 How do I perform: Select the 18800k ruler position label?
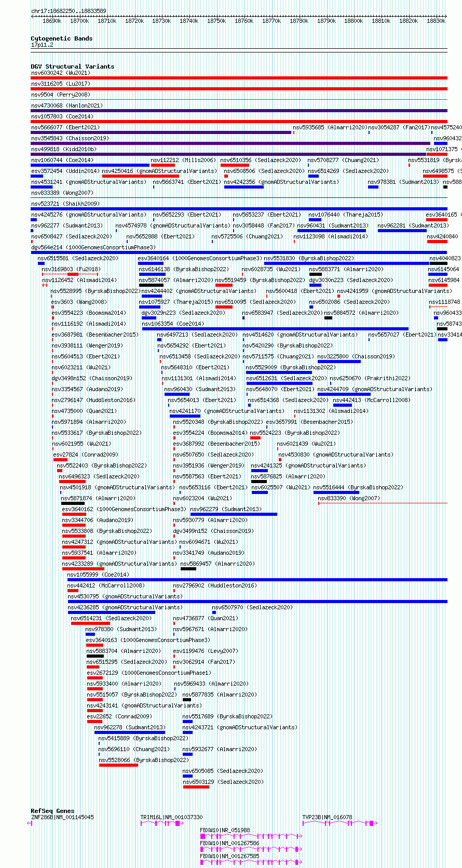[354, 21]
